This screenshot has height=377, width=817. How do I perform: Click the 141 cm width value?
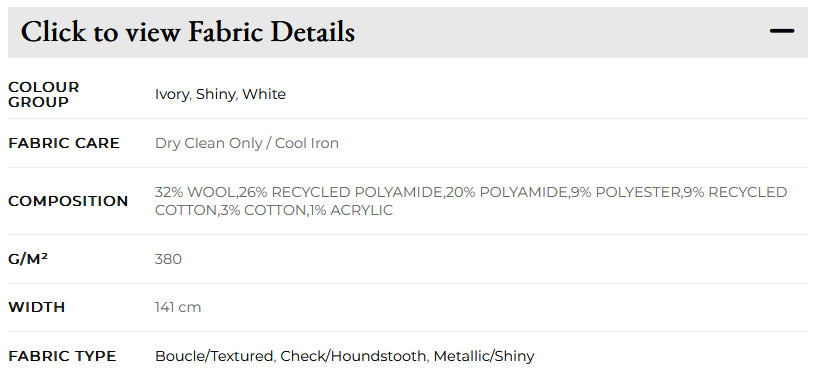click(178, 307)
